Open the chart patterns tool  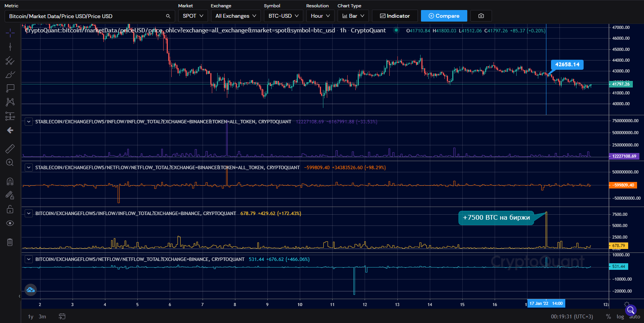pyautogui.click(x=10, y=102)
